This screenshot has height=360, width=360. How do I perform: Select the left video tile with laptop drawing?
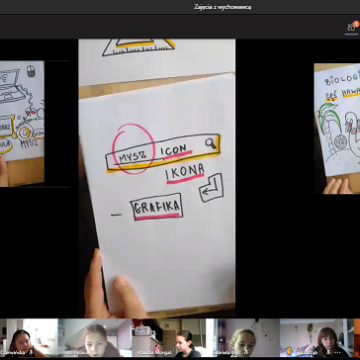[x=22, y=124]
